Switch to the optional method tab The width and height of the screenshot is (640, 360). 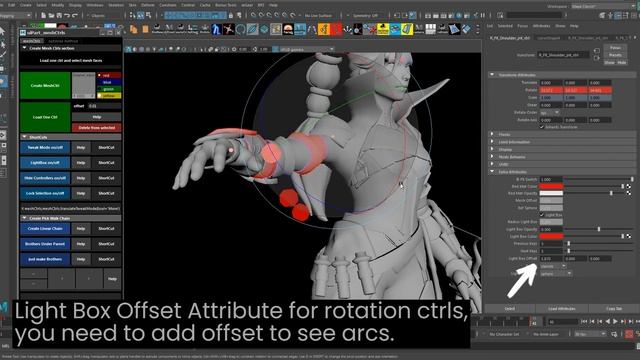pos(63,41)
